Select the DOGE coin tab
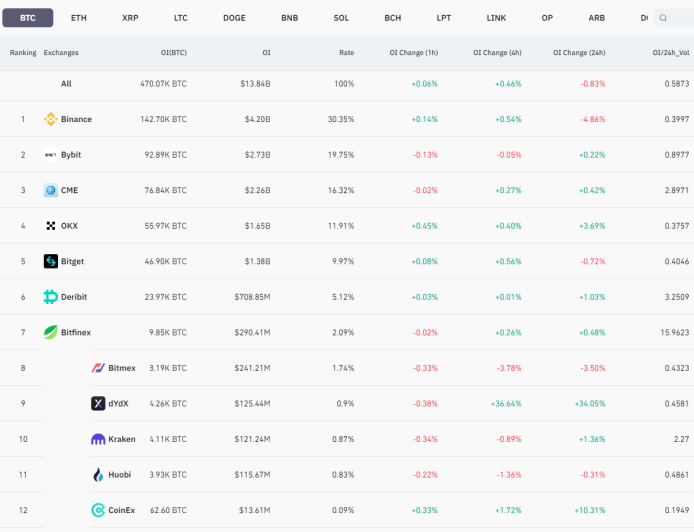Image resolution: width=694 pixels, height=532 pixels. (x=234, y=18)
